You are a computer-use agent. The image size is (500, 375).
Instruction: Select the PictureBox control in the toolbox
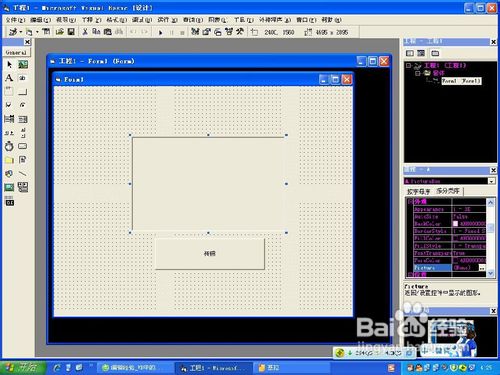point(23,64)
